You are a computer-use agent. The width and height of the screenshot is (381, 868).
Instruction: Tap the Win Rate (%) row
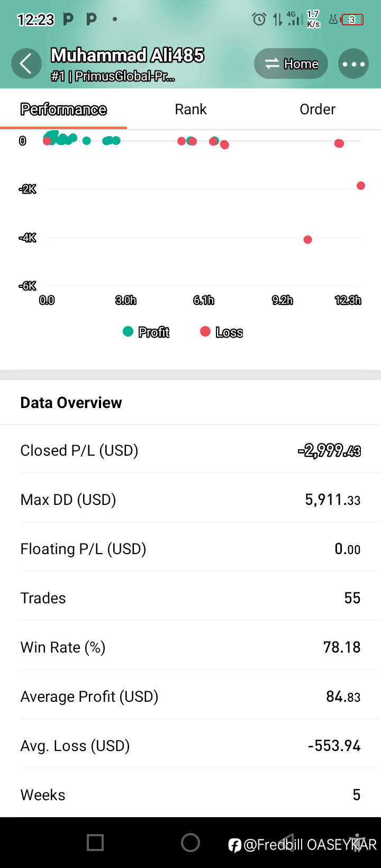coord(190,647)
